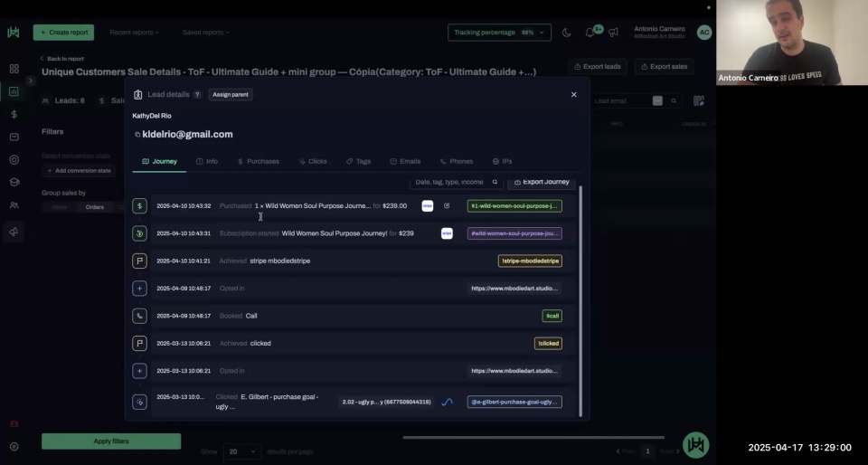Click the Stripe logo on Purchased row
868x465 pixels.
[x=428, y=206]
